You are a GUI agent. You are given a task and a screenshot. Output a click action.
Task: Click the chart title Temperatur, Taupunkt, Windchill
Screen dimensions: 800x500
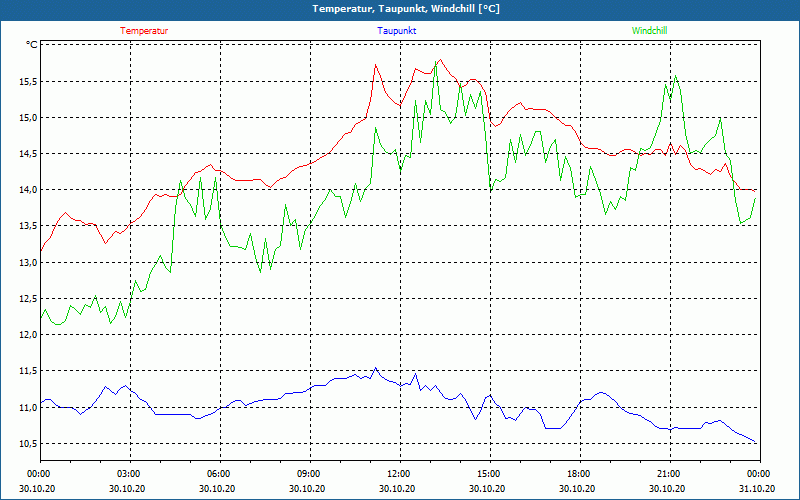[x=406, y=9]
